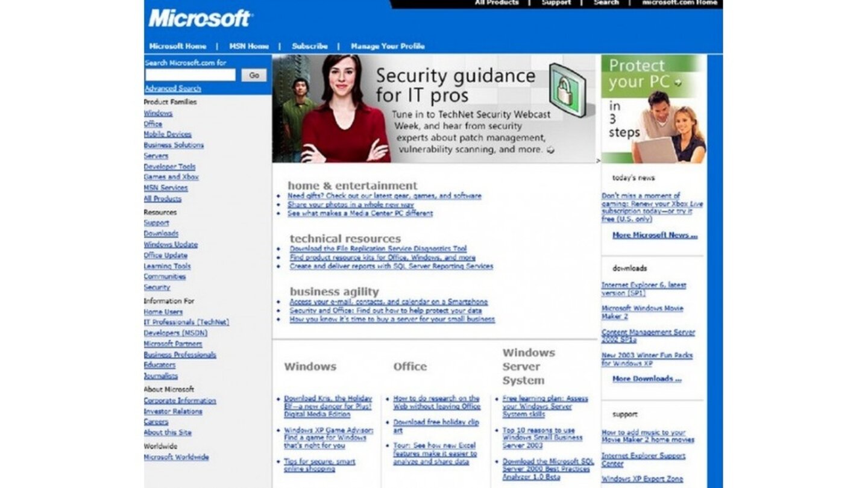The width and height of the screenshot is (868, 488).
Task: Open the Learning Tools link
Action: point(167,266)
